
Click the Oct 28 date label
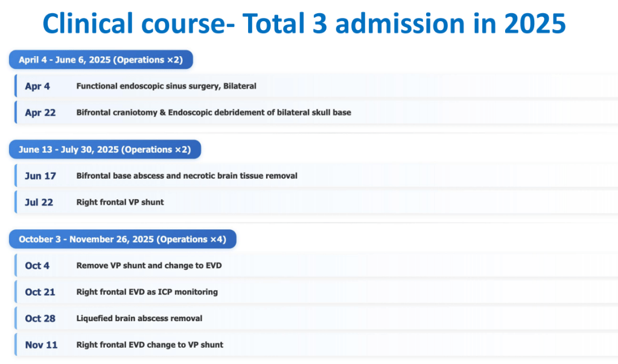click(40, 318)
